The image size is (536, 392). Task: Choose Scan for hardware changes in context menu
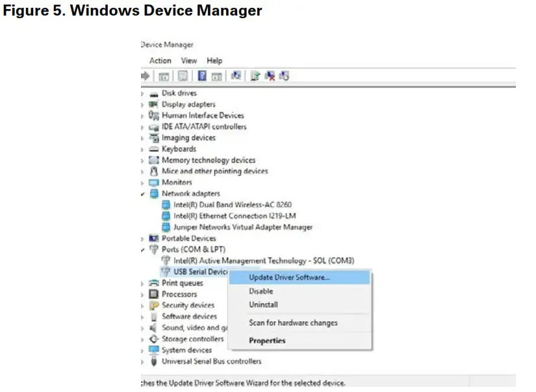point(300,323)
